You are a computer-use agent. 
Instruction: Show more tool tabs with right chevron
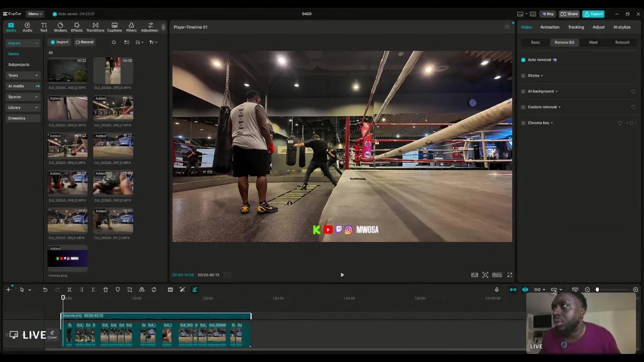(x=163, y=27)
